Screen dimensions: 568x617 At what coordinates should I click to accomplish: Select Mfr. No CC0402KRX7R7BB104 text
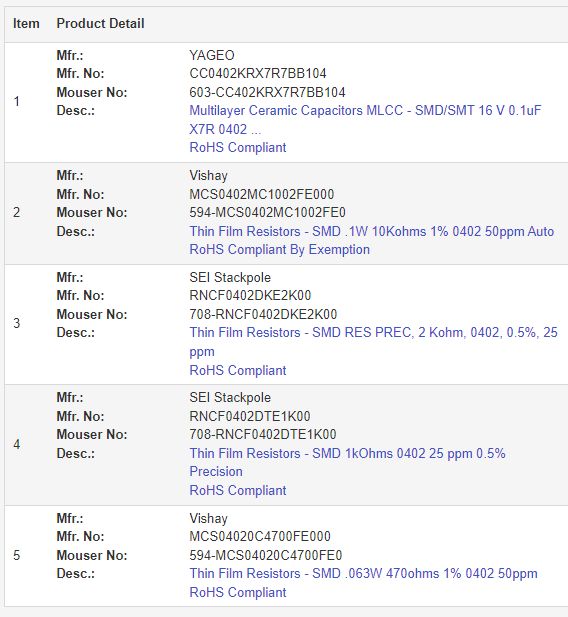[x=258, y=73]
